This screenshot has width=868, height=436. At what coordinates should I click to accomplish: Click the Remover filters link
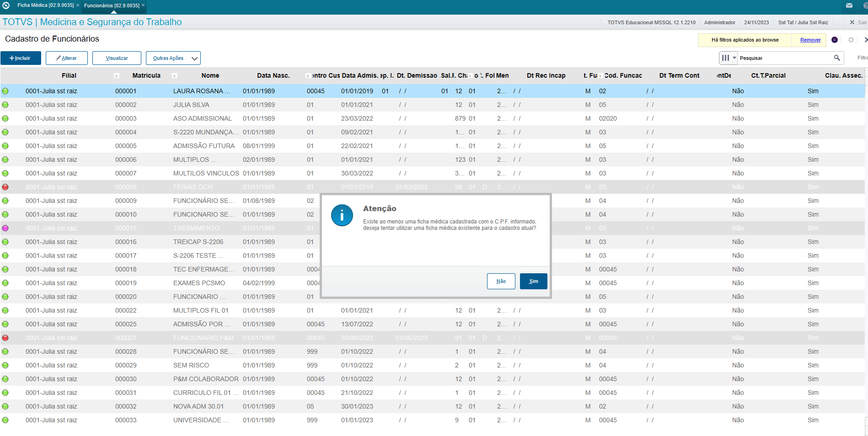click(810, 40)
